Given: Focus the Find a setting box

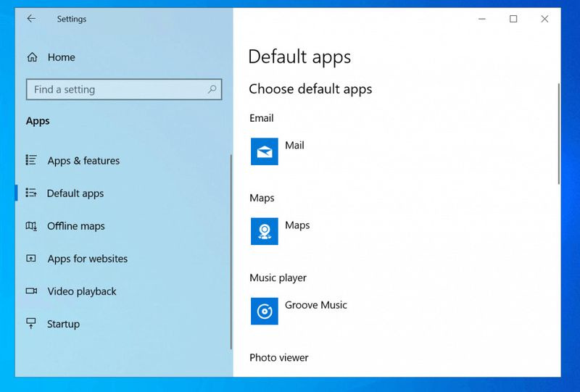Looking at the screenshot, I should click(124, 89).
